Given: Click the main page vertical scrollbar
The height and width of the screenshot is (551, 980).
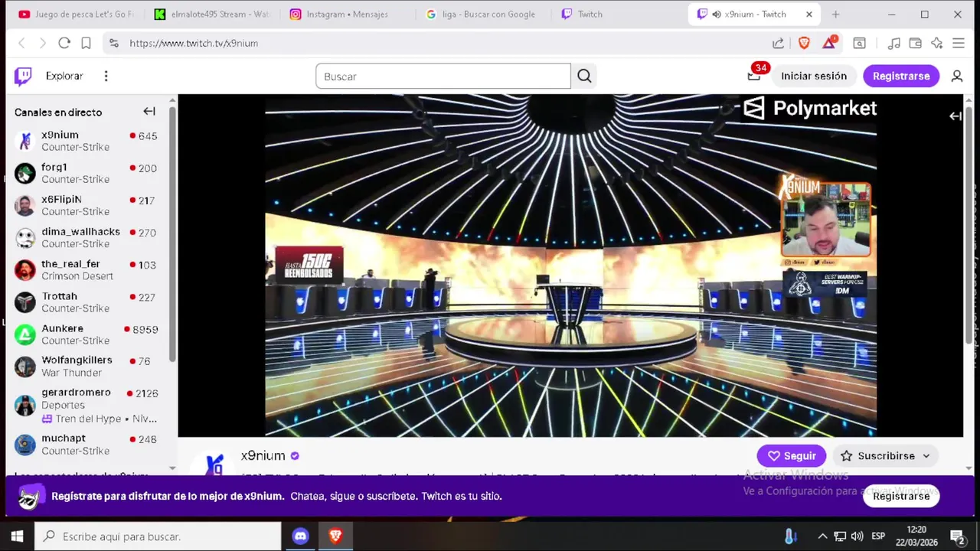Looking at the screenshot, I should 969,226.
